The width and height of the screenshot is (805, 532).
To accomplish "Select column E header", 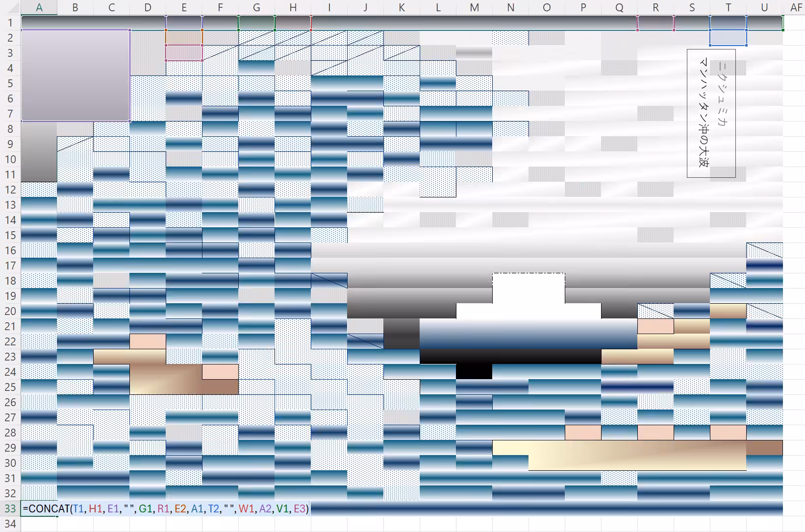I will [184, 7].
